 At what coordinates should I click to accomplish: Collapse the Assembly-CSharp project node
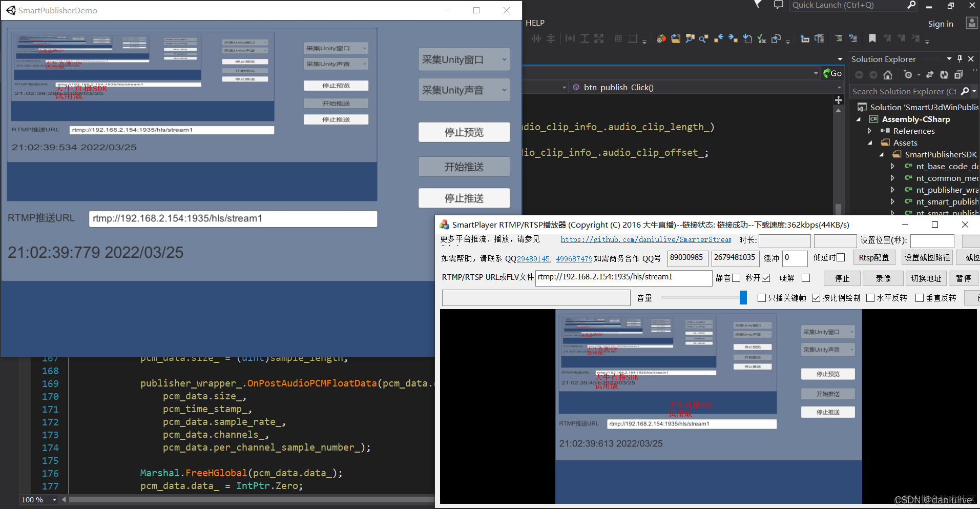(859, 119)
